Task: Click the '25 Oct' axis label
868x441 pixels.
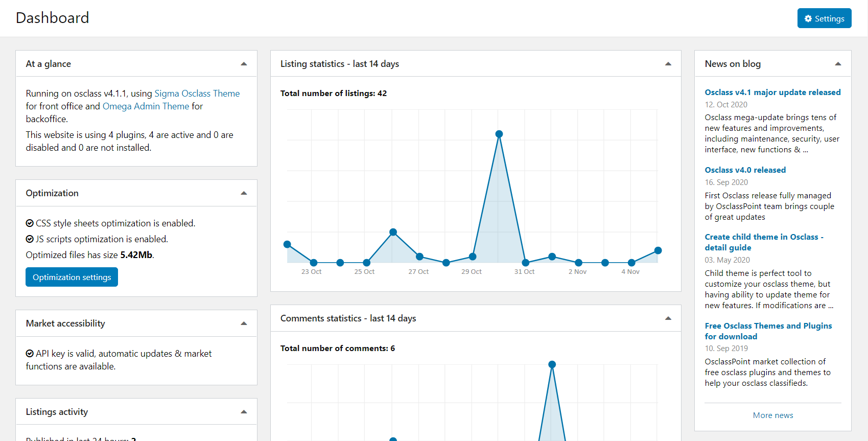Action: pyautogui.click(x=364, y=272)
